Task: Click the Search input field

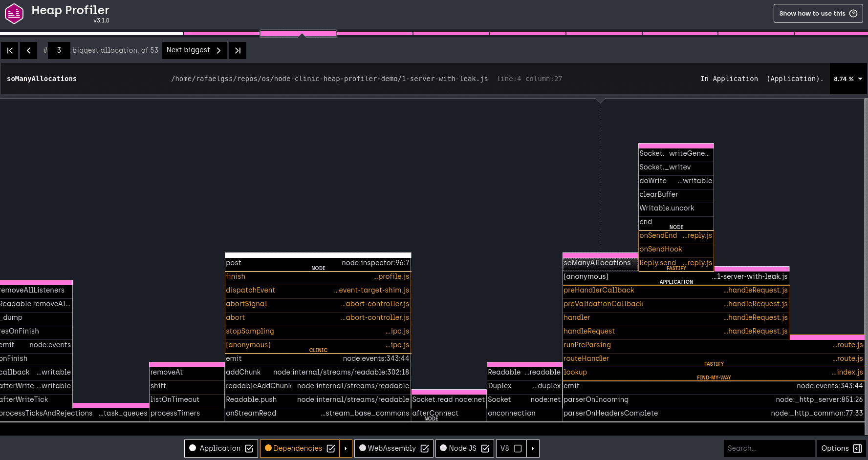Action: click(x=769, y=448)
